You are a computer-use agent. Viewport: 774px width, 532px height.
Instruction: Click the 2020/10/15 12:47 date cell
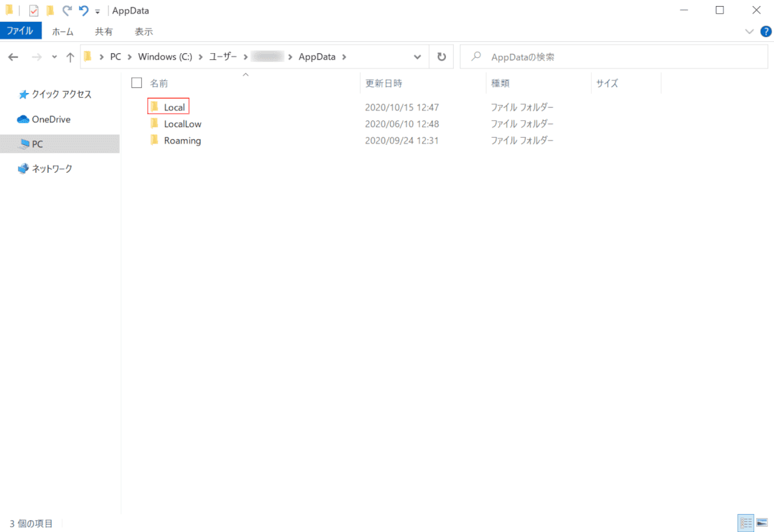pyautogui.click(x=402, y=107)
